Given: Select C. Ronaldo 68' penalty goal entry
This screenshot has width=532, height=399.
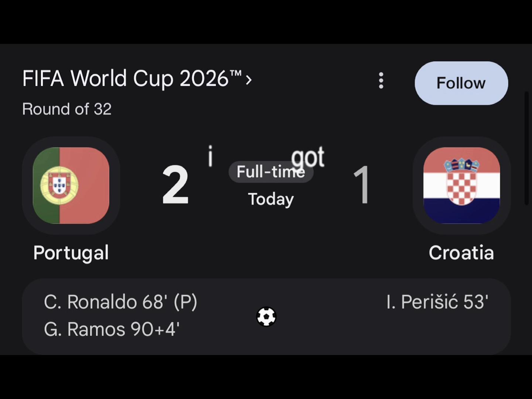Looking at the screenshot, I should (120, 302).
